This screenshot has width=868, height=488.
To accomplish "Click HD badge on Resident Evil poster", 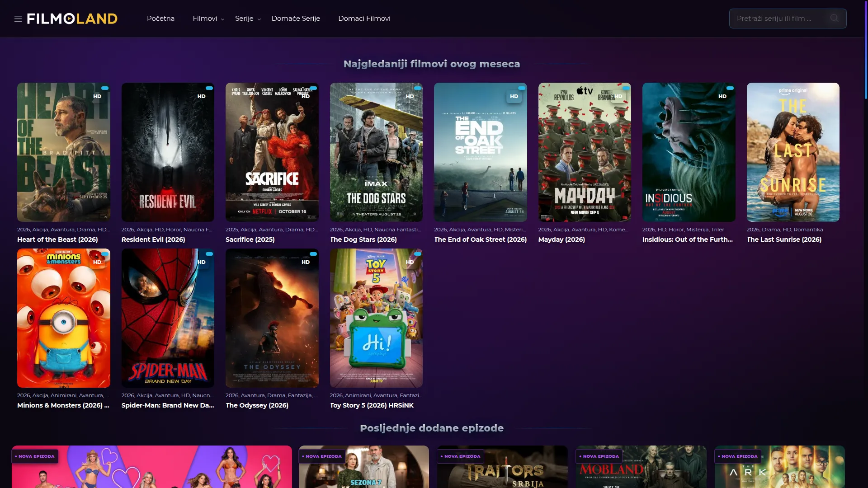I will pos(202,96).
